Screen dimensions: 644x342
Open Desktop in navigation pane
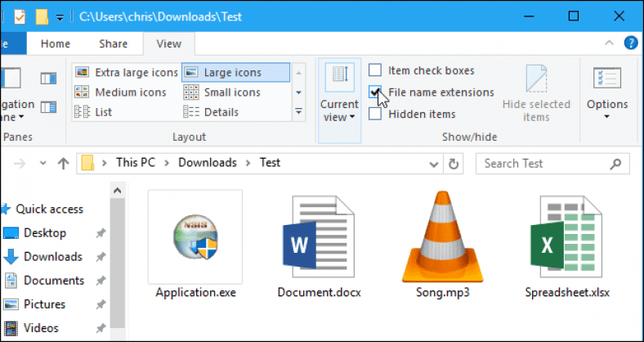click(x=45, y=233)
